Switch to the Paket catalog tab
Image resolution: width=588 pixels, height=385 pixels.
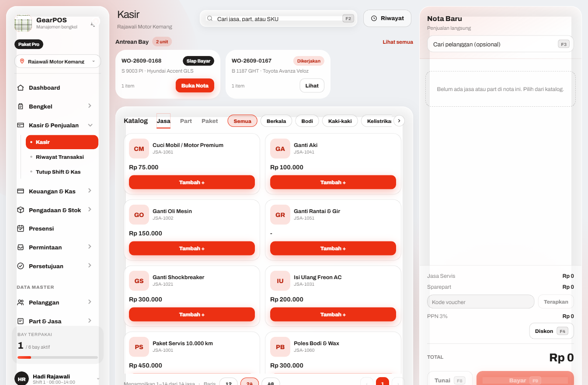point(209,121)
